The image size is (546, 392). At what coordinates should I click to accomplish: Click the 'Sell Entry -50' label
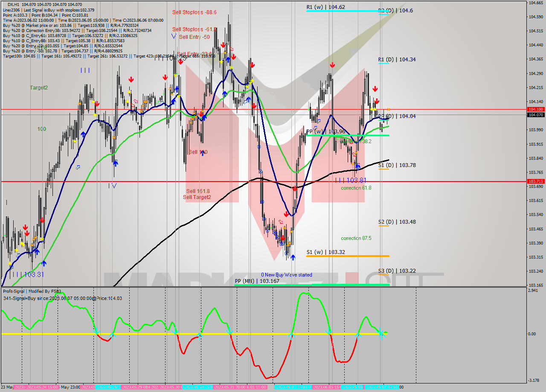click(x=194, y=37)
